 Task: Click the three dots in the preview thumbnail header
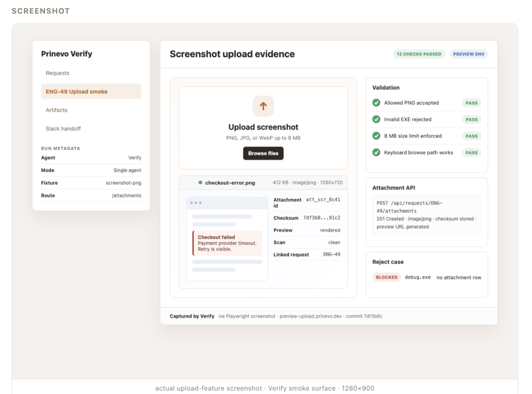click(195, 203)
